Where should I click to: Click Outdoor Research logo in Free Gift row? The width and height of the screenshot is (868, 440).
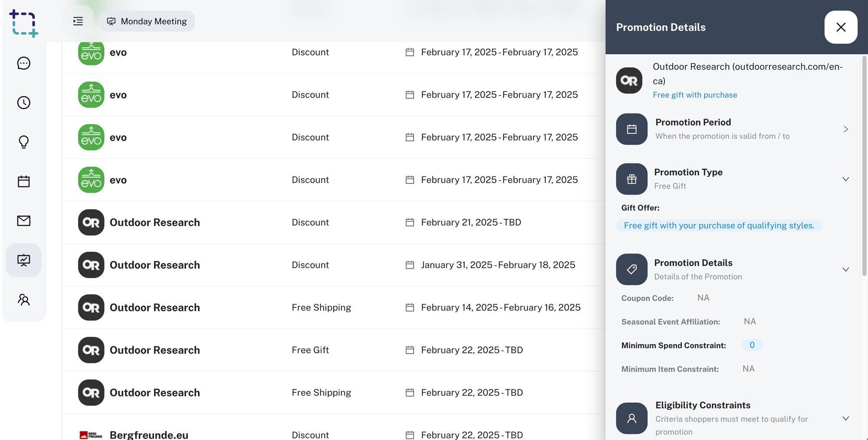coord(91,350)
